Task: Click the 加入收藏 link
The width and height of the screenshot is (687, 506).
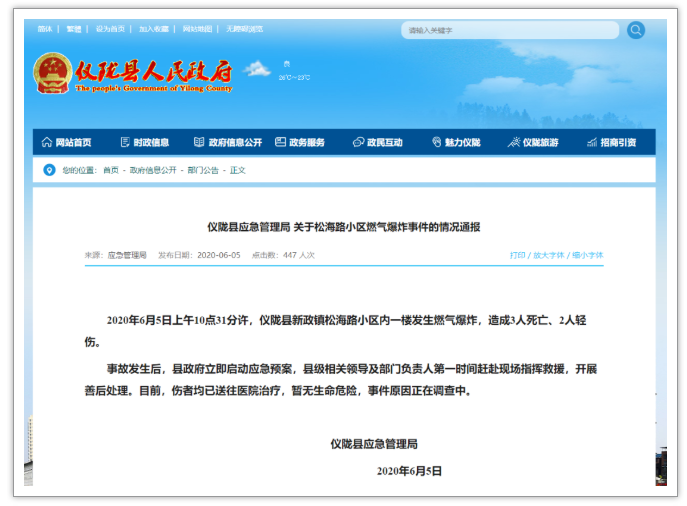Action: [x=154, y=29]
